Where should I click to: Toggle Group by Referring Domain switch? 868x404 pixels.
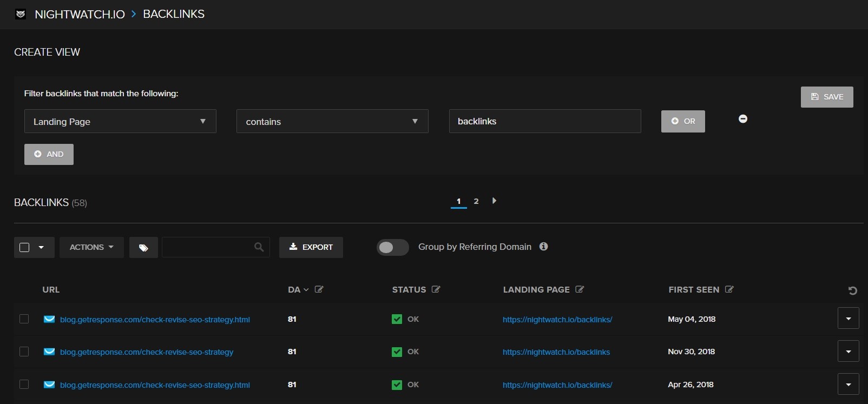(392, 247)
